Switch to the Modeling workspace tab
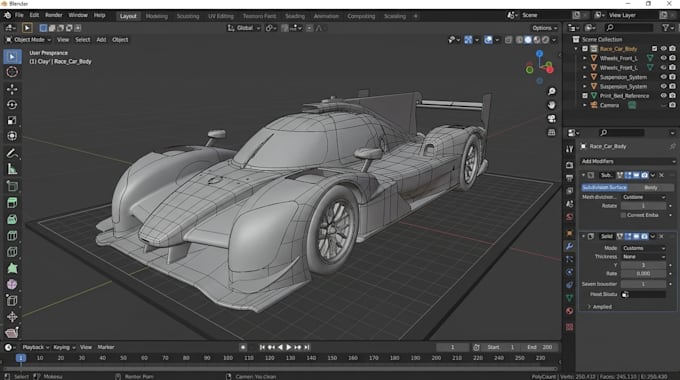This screenshot has height=380, width=680. click(x=157, y=16)
